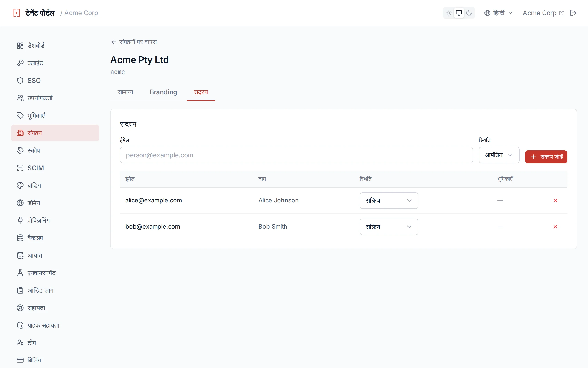This screenshot has width=588, height=368.
Task: Click the सदस्य जोड़ें add member button
Action: point(546,157)
